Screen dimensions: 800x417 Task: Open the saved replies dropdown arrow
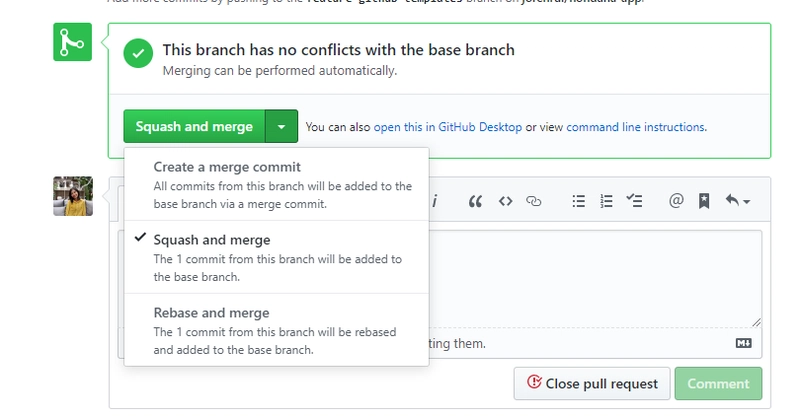pos(738,201)
